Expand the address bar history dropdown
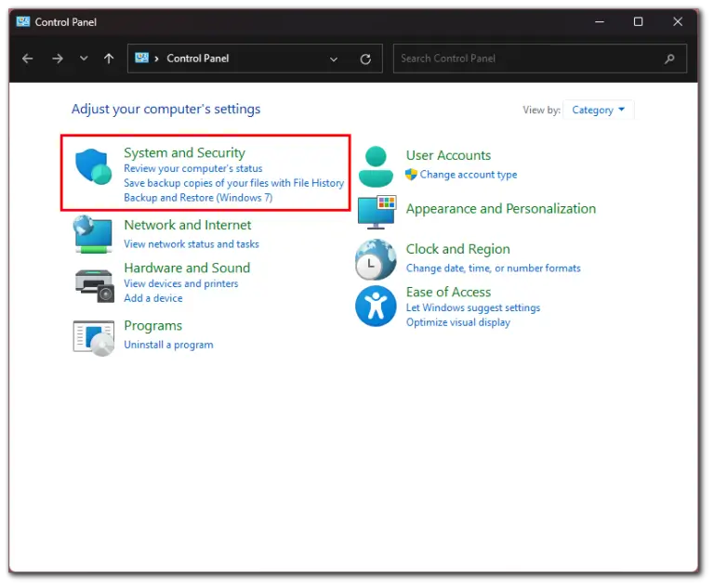This screenshot has width=714, height=588. tap(334, 59)
